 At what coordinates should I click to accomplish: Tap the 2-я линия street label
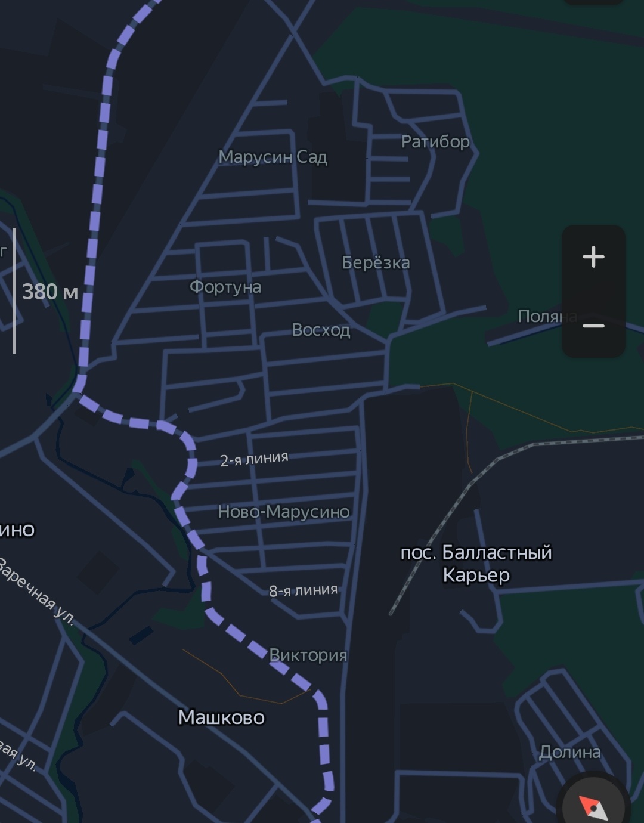[254, 459]
